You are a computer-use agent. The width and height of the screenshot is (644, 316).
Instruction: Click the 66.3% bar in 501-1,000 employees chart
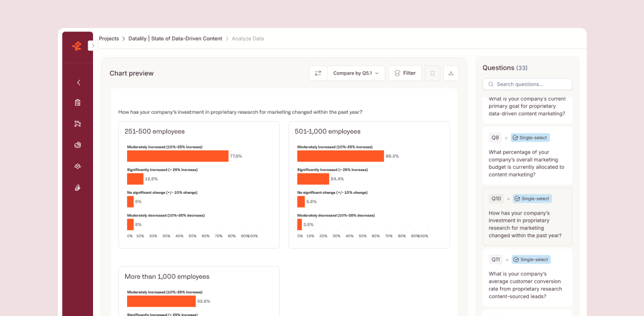(340, 156)
